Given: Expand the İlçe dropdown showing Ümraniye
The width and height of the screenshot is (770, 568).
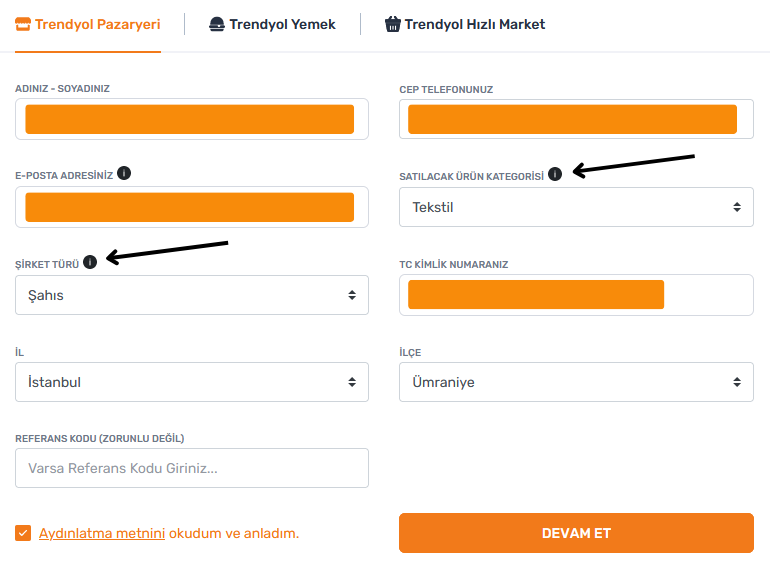Looking at the screenshot, I should pos(576,382).
